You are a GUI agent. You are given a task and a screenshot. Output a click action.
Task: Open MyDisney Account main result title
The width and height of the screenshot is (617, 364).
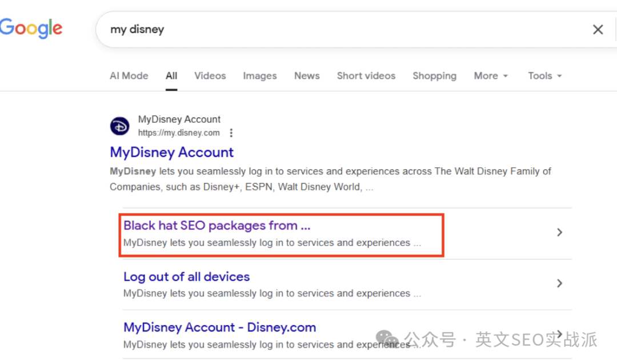(x=171, y=152)
